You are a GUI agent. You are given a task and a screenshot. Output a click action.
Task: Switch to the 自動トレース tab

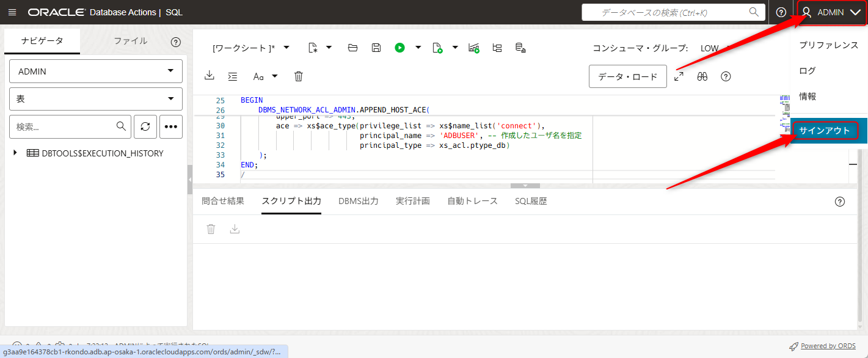tap(473, 201)
